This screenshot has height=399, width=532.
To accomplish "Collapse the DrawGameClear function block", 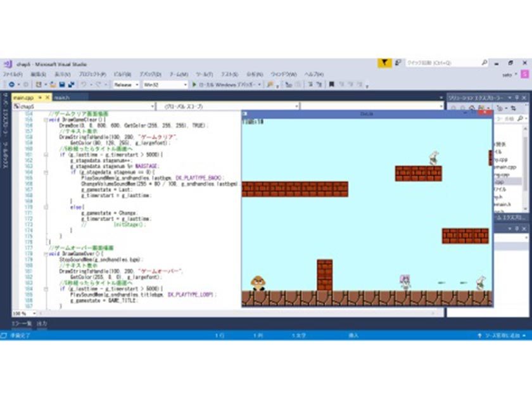I will (46, 120).
